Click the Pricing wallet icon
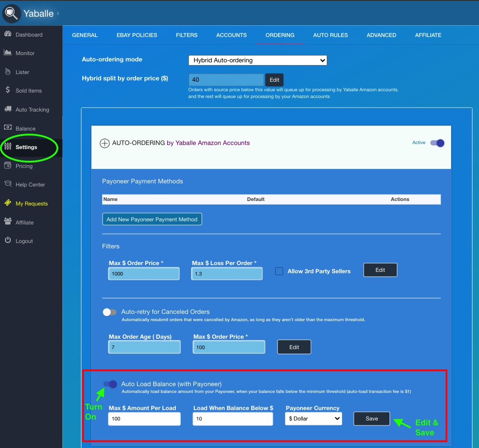The width and height of the screenshot is (479, 448). pos(8,166)
